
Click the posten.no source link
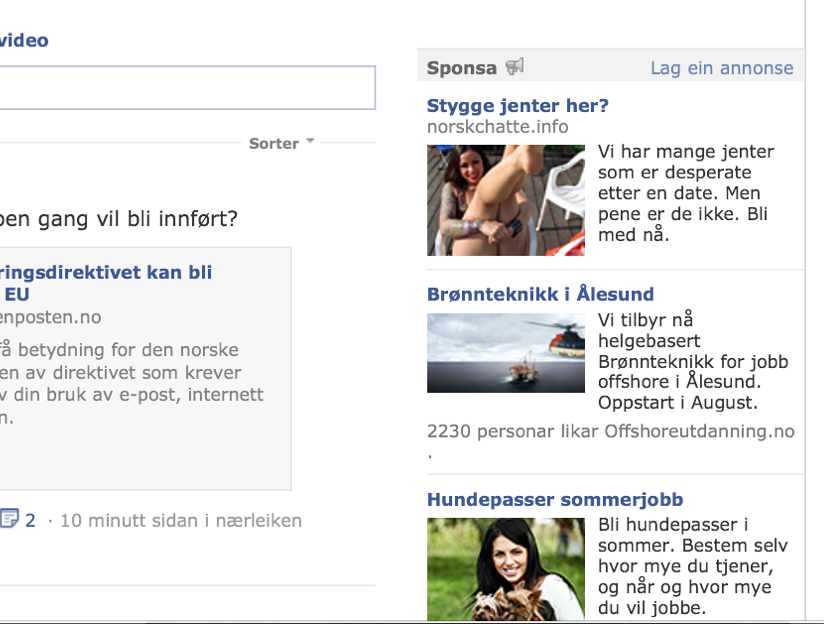point(50,318)
